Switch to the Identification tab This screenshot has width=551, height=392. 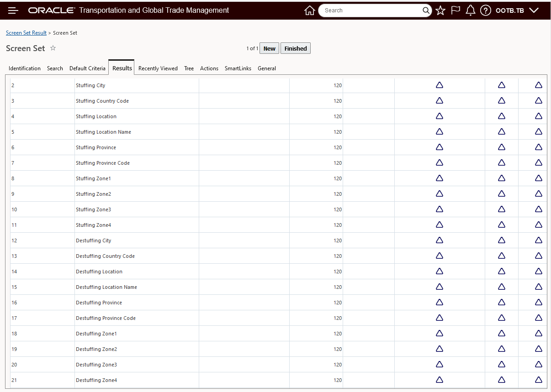click(x=25, y=68)
